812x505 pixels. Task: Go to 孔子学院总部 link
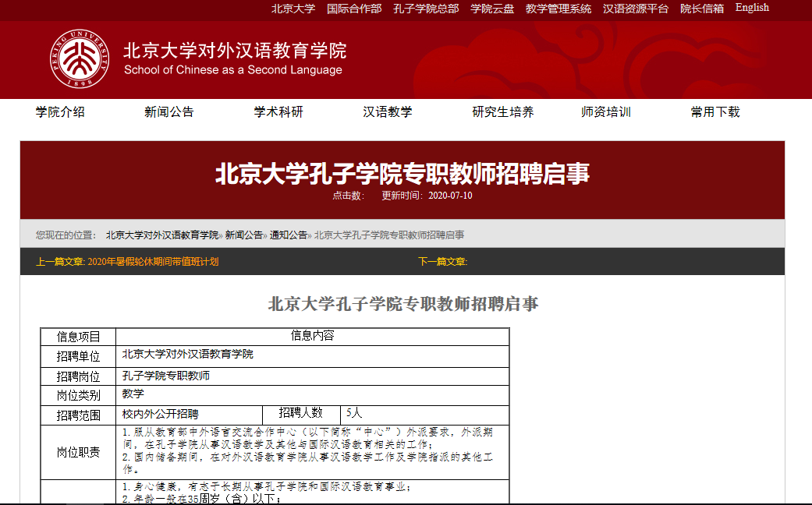[426, 9]
